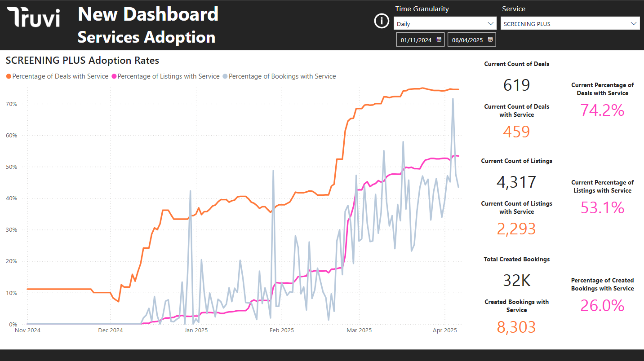The image size is (644, 361).
Task: Click the start date field 01/11/2024
Action: coord(416,40)
